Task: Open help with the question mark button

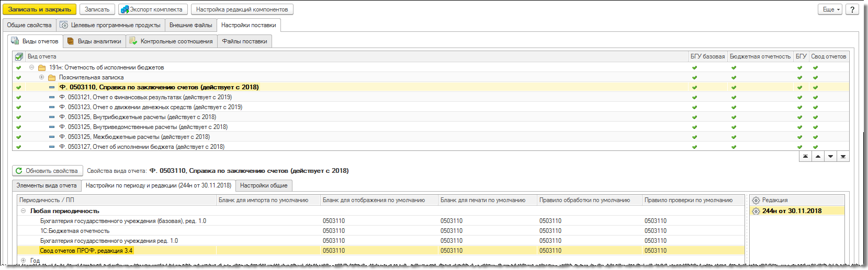Action: coord(852,9)
